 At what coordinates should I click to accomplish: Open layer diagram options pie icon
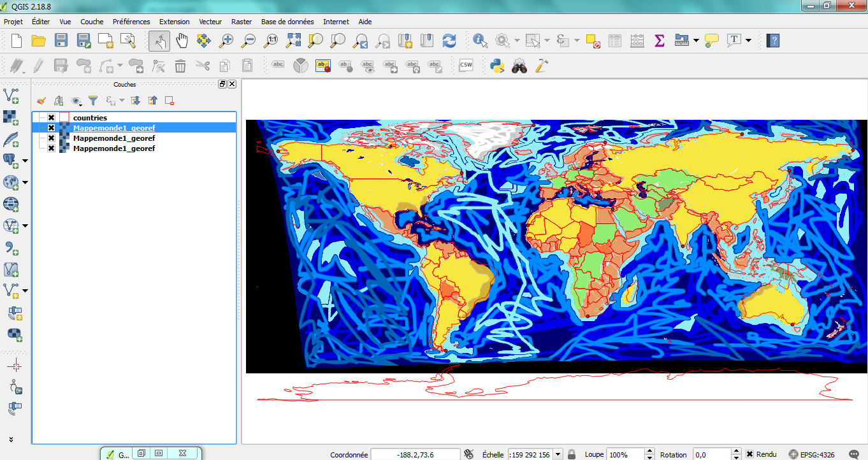point(300,65)
